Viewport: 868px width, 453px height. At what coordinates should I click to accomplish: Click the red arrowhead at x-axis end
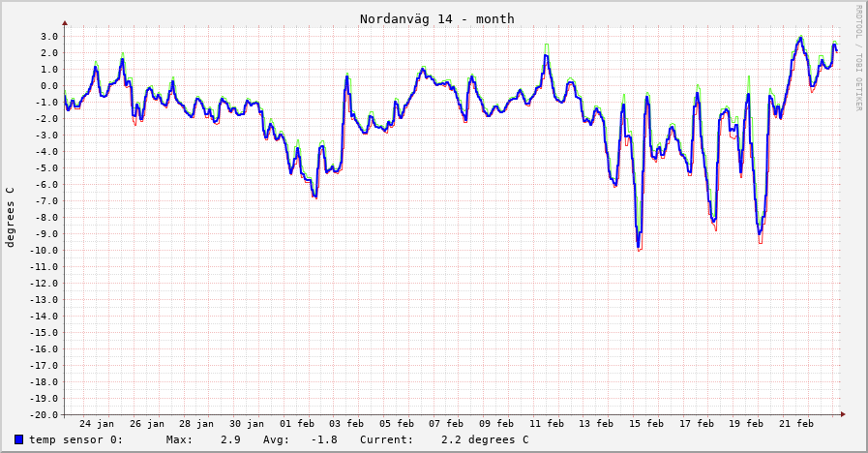pyautogui.click(x=843, y=414)
